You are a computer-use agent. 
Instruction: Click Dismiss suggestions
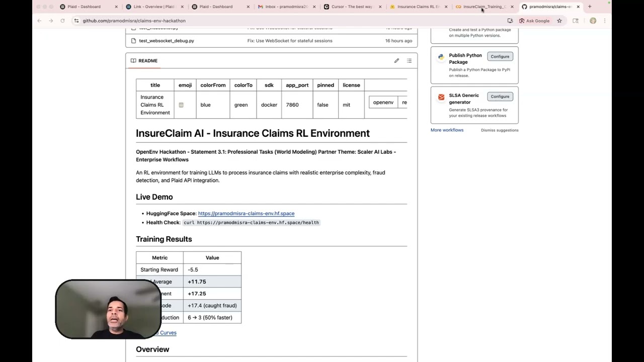point(500,130)
